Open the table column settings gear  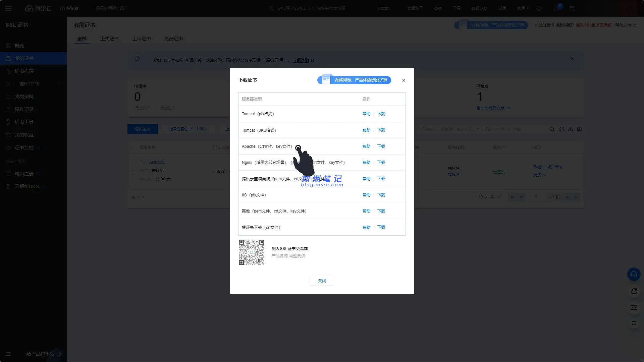(x=579, y=129)
